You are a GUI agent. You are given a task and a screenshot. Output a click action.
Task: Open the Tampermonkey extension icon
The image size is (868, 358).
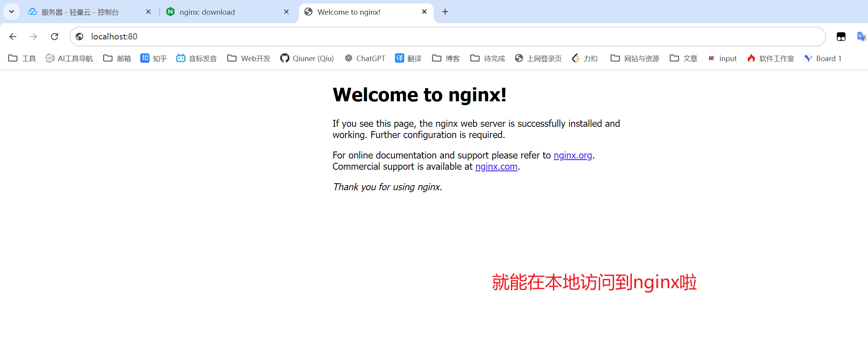(841, 36)
